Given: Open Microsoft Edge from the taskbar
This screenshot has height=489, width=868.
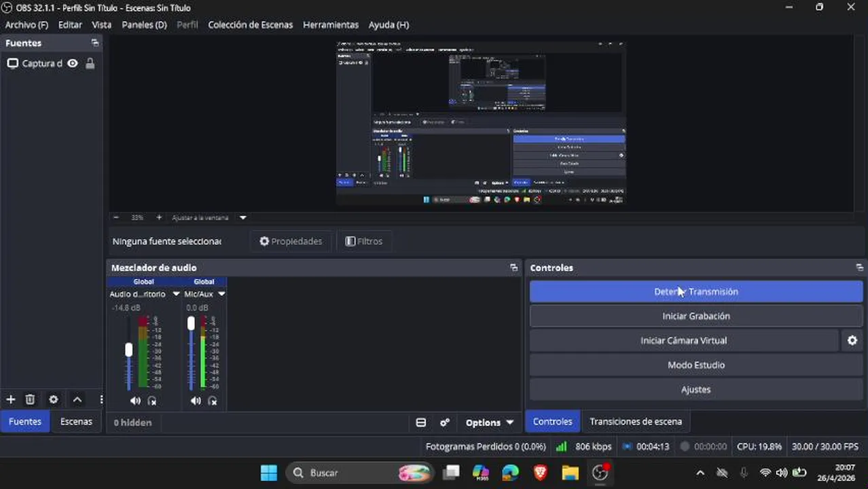Looking at the screenshot, I should [510, 473].
